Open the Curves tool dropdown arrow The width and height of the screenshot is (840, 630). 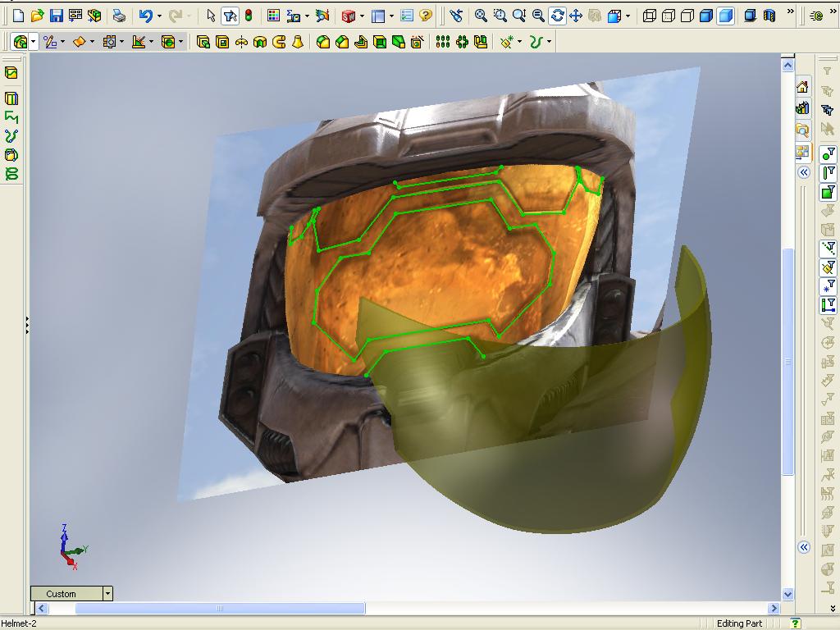click(x=549, y=41)
